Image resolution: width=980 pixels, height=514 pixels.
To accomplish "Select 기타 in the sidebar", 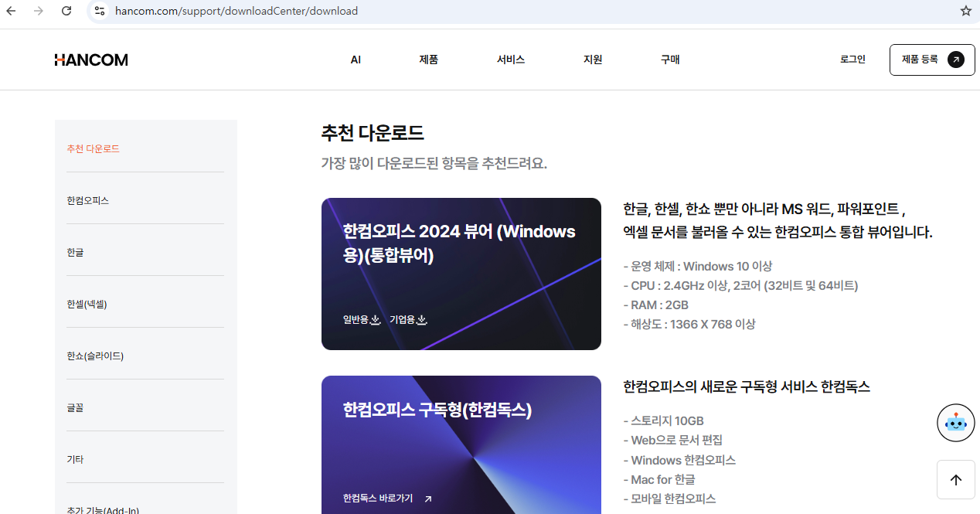I will [x=75, y=459].
